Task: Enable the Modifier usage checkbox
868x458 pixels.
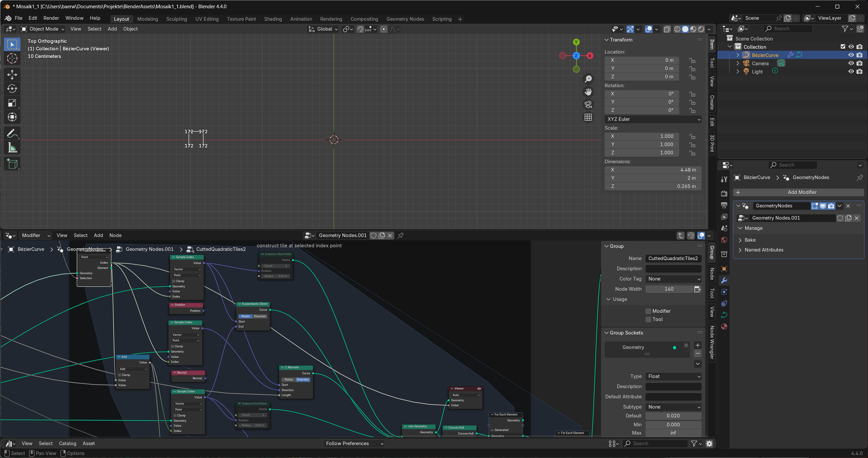Action: 648,311
